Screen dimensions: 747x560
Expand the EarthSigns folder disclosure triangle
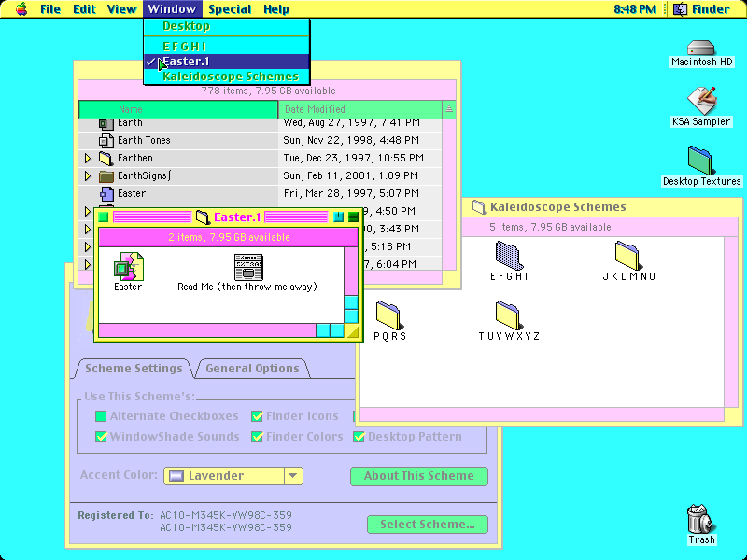tap(88, 176)
